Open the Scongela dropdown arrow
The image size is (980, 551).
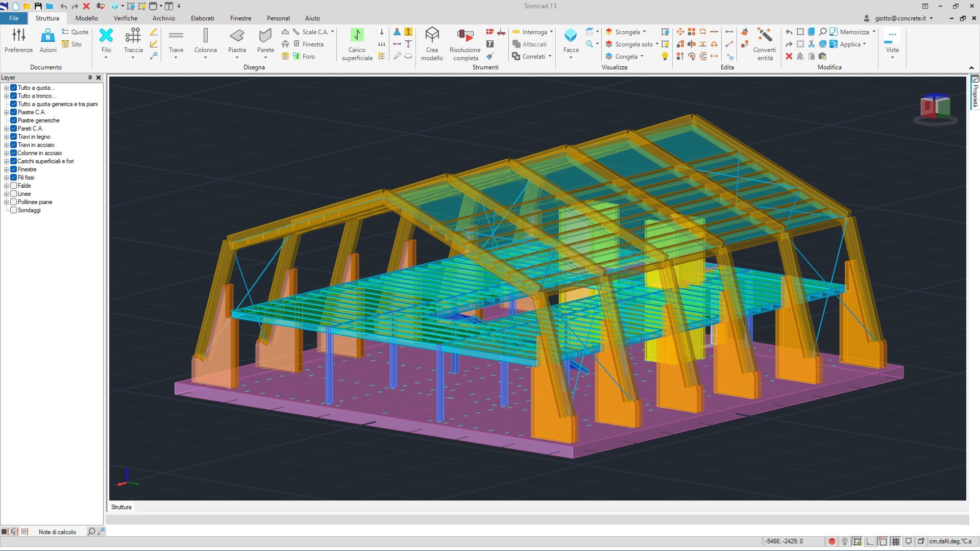pyautogui.click(x=645, y=32)
